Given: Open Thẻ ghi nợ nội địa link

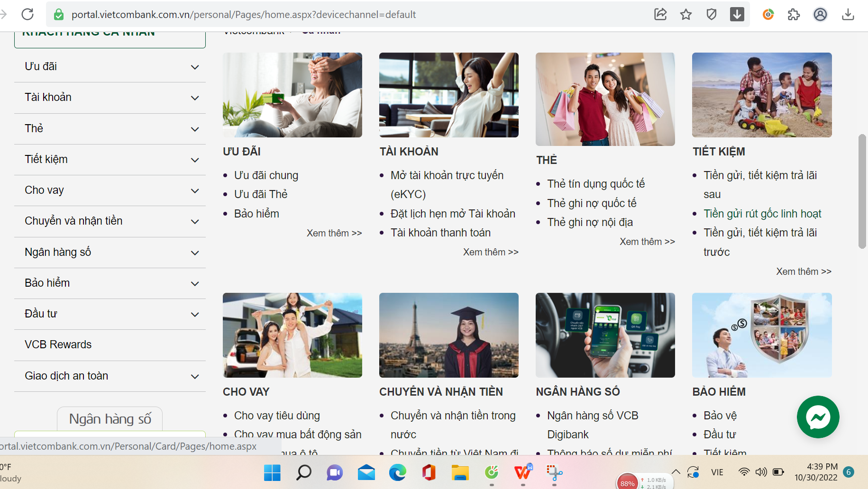Looking at the screenshot, I should (590, 222).
